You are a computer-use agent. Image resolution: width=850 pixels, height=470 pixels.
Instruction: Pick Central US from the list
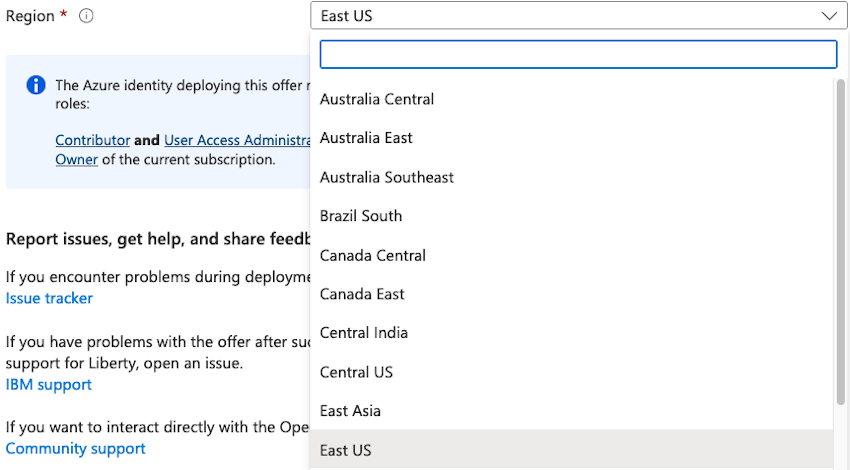[356, 372]
